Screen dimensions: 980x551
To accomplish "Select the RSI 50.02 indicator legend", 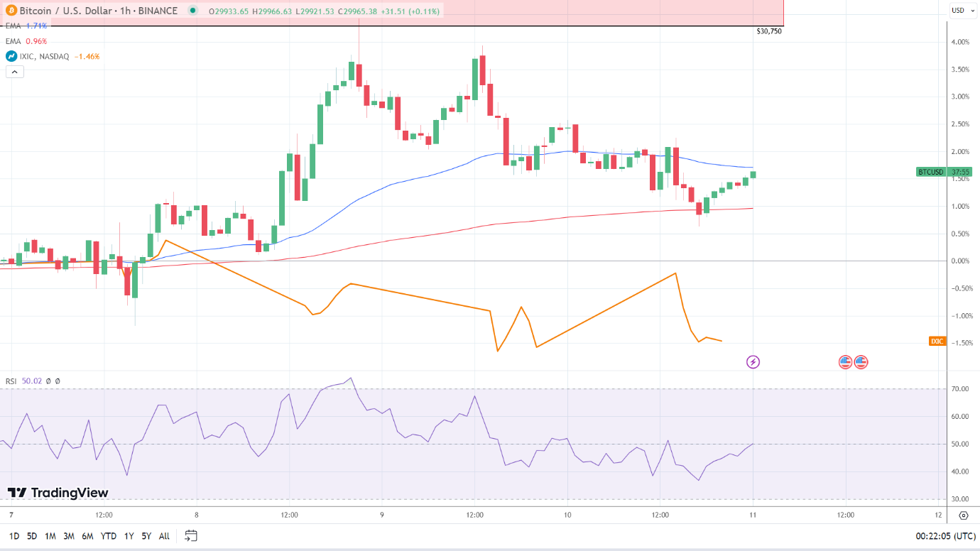I will [33, 381].
